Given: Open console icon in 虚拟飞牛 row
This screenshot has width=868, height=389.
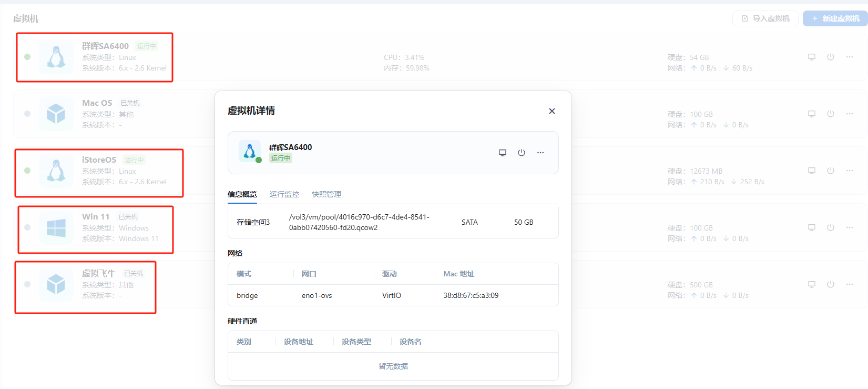Looking at the screenshot, I should coord(812,284).
